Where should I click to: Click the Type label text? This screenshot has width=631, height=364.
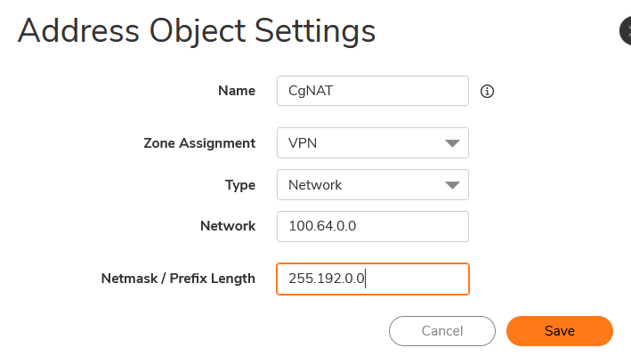pos(240,185)
